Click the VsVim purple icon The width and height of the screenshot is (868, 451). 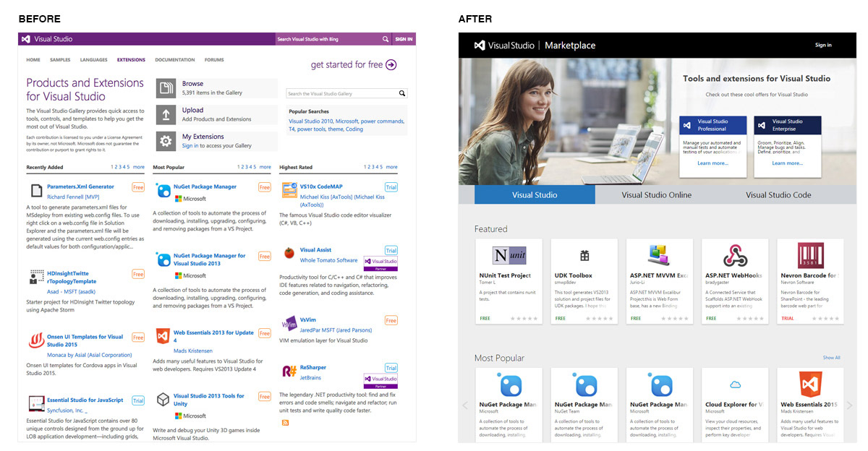click(x=289, y=322)
